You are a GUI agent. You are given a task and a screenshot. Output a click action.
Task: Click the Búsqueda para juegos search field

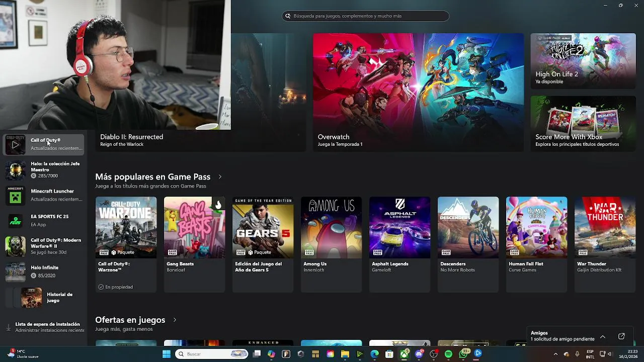[365, 16]
